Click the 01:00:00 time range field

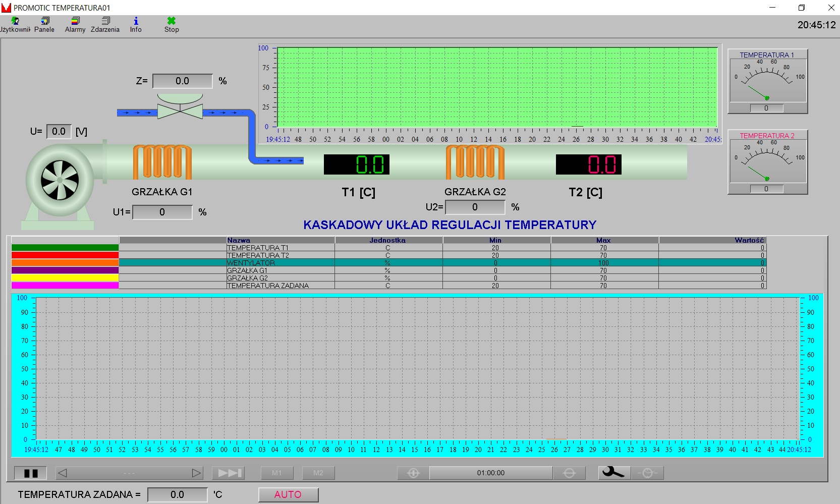coord(490,473)
